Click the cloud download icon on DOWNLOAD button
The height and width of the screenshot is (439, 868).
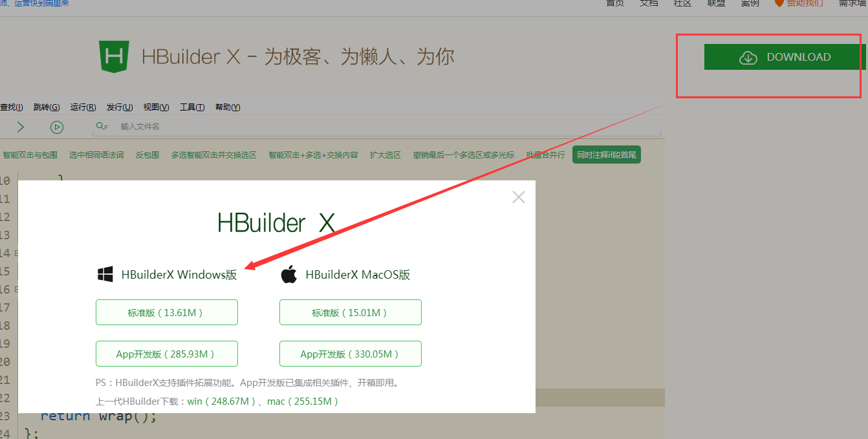[x=748, y=57]
